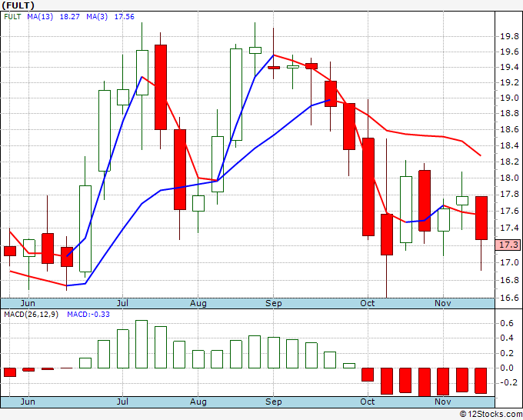This screenshot has height=420, width=523.
Task: Click Jul on the price chart time axis
Action: (x=122, y=303)
